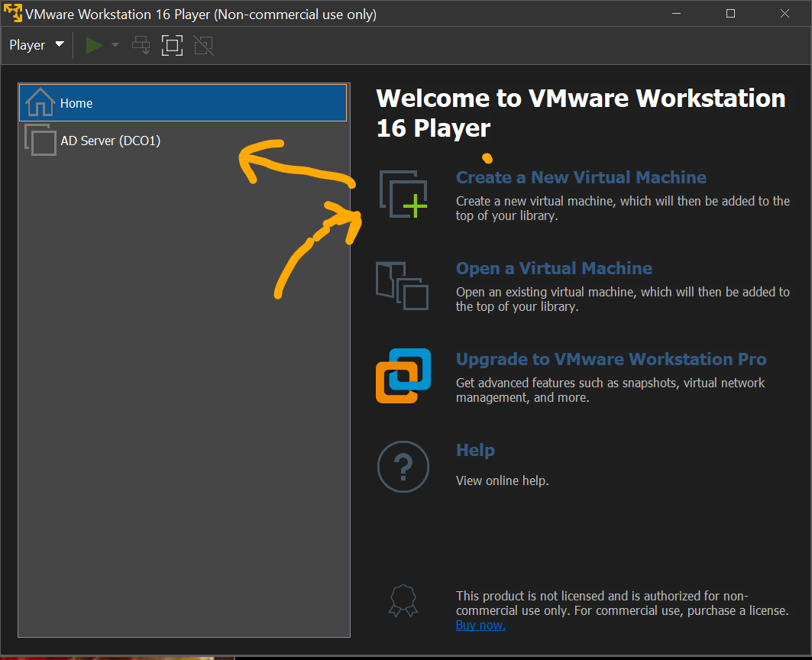Click the Home house icon

[40, 102]
